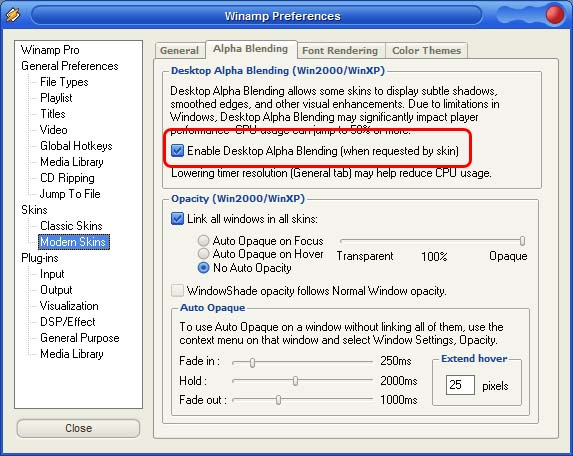573x456 pixels.
Task: Open General Purpose plug-ins page
Action: point(80,338)
